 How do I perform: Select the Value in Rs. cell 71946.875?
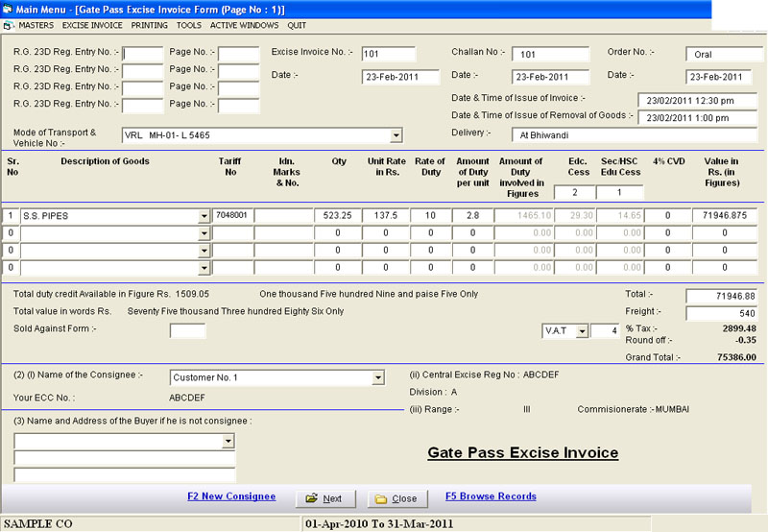pyautogui.click(x=725, y=215)
